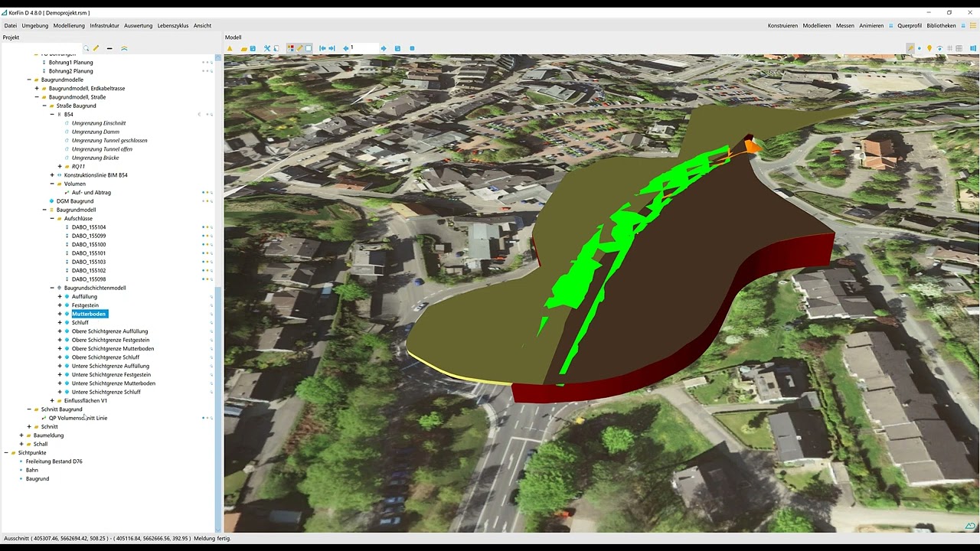Click the document copy icon next to wrench

point(276,48)
